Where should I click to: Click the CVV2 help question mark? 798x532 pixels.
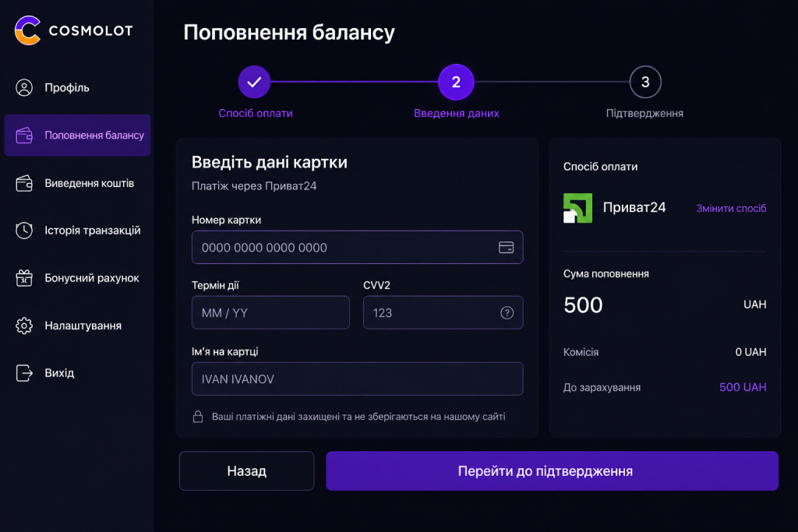507,313
